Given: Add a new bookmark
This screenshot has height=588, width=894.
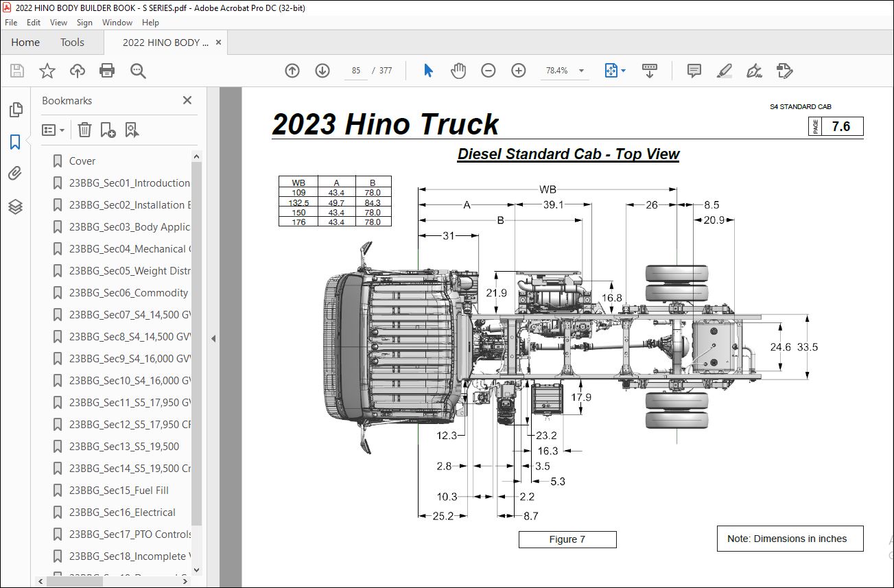Looking at the screenshot, I should (x=108, y=130).
